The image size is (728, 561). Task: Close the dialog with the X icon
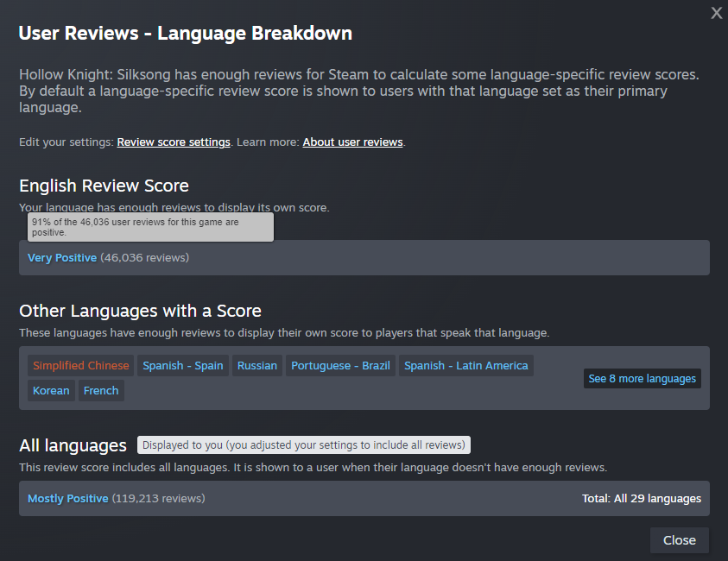click(x=717, y=13)
